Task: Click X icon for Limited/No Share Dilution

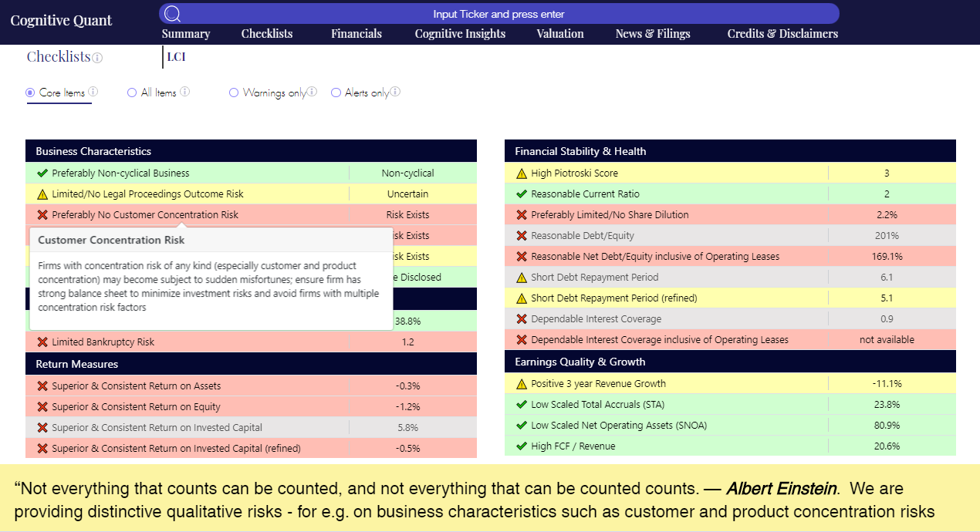Action: click(522, 215)
